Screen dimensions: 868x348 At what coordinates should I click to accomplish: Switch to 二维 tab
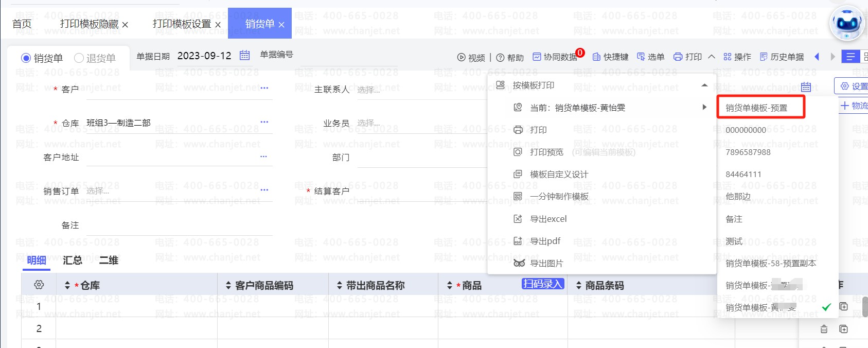109,260
